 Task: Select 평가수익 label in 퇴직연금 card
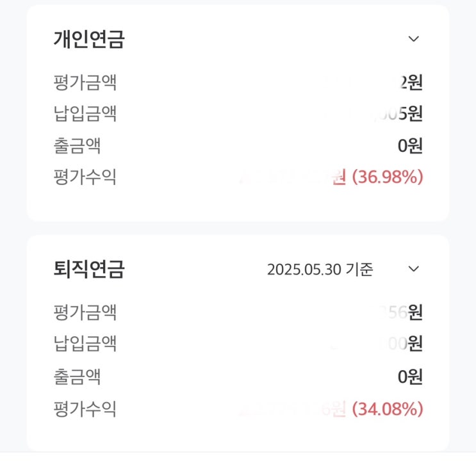pos(85,408)
